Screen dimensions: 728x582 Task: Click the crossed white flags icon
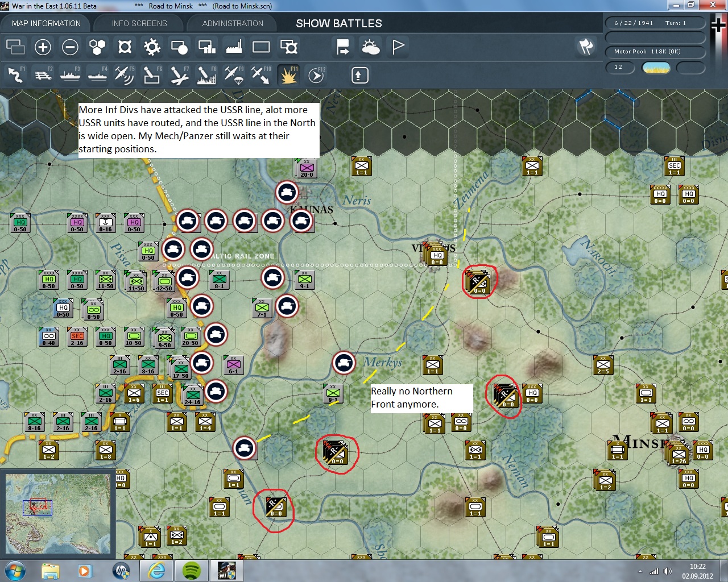point(586,47)
